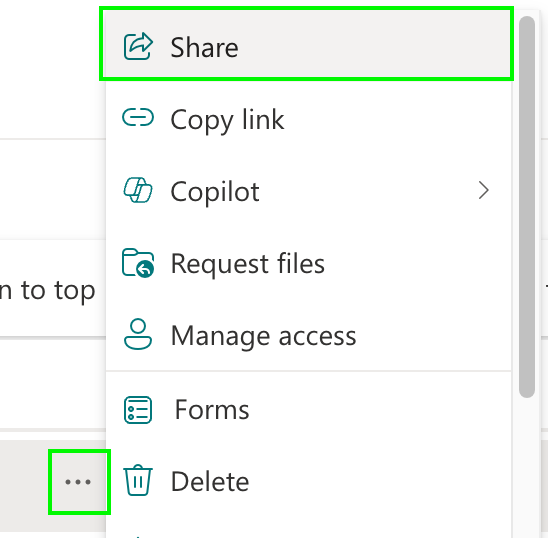This screenshot has height=538, width=548.
Task: Select the Request files menu entry
Action: tap(308, 263)
